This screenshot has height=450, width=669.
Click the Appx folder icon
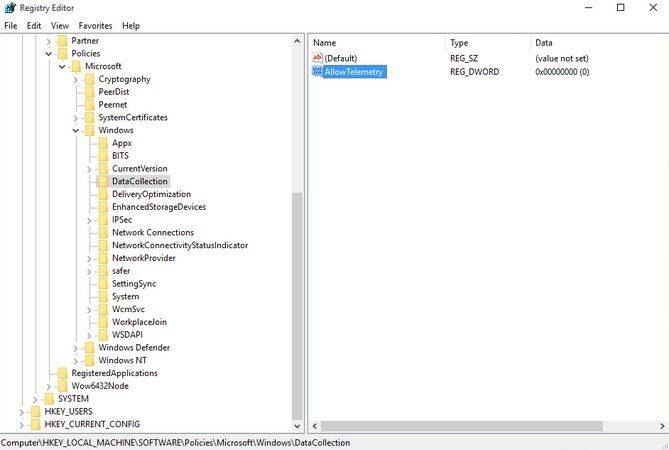[103, 143]
